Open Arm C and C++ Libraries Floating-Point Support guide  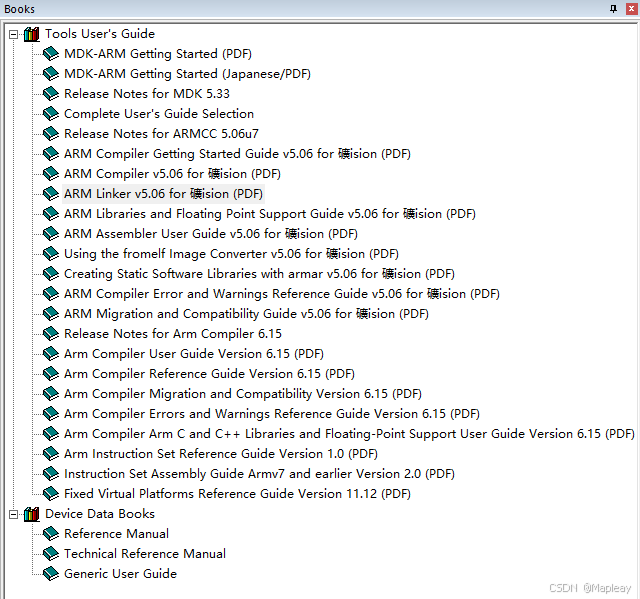[349, 434]
